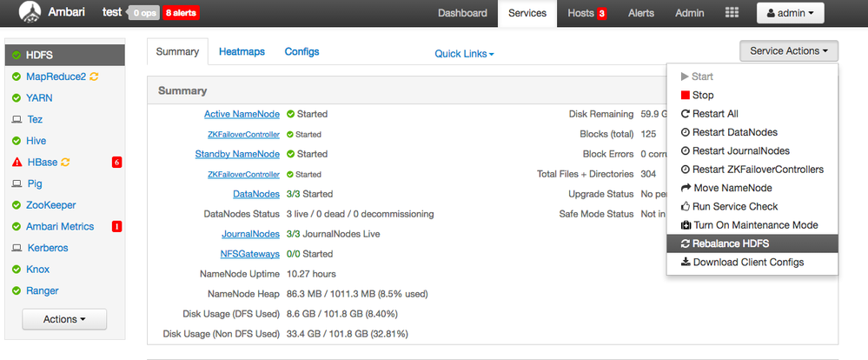The height and width of the screenshot is (360, 868).
Task: Open the grid views icon in navbar
Action: 732,13
